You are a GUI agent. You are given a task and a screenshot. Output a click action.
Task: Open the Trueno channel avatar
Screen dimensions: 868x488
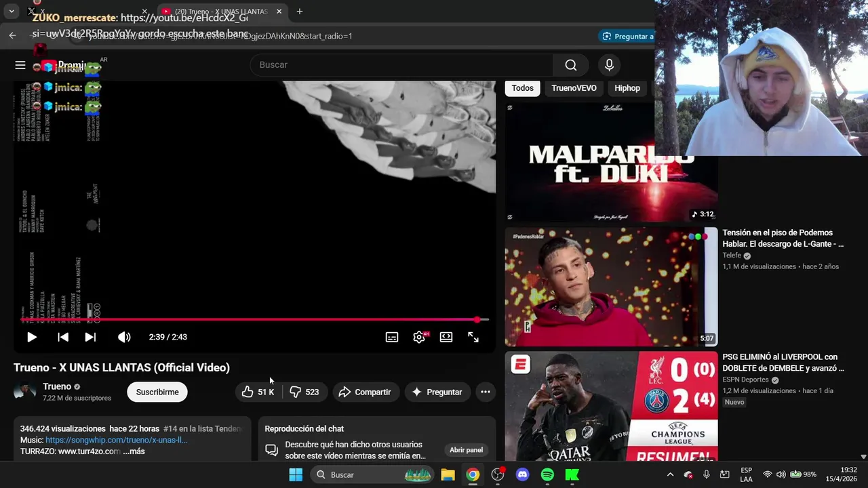tap(25, 392)
